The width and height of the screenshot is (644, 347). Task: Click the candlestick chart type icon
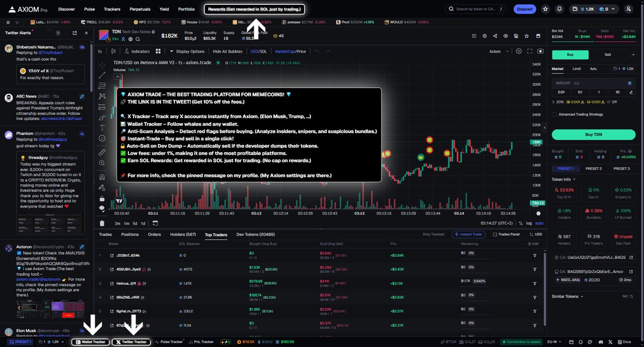coord(112,51)
